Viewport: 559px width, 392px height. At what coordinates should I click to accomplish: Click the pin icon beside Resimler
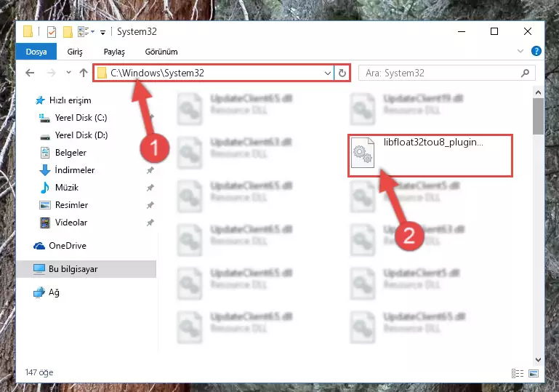point(150,205)
